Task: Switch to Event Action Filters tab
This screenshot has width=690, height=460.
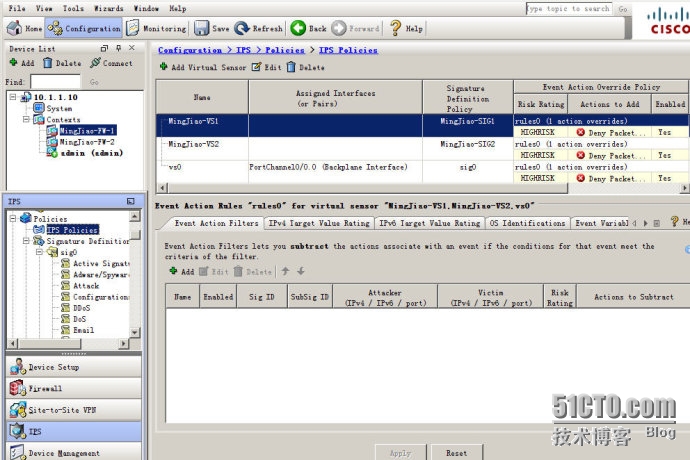Action: pyautogui.click(x=216, y=223)
